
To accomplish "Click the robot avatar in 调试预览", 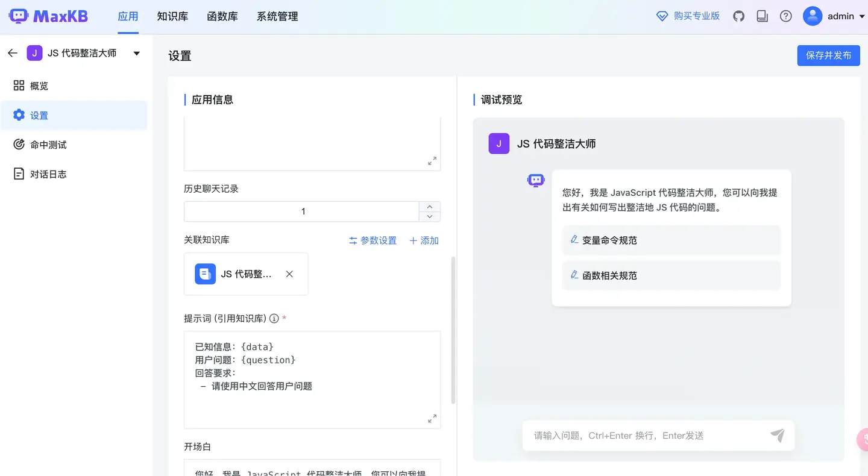I will (535, 180).
